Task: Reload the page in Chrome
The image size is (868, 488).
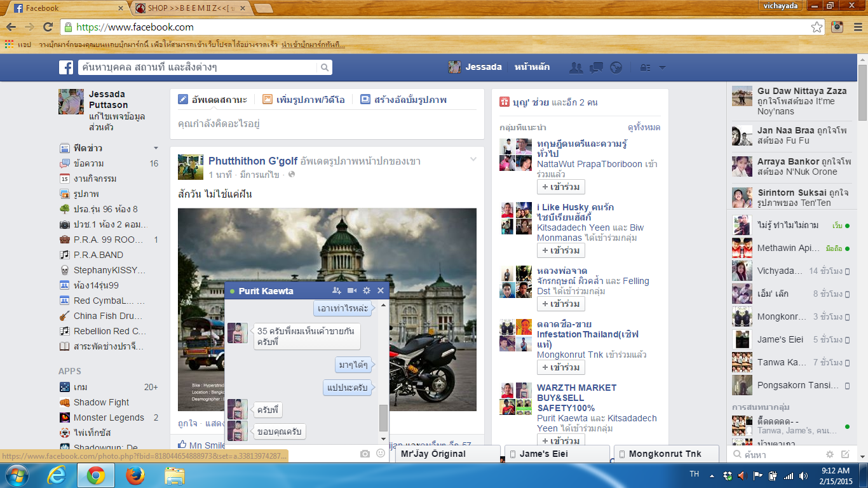Action: tap(48, 27)
